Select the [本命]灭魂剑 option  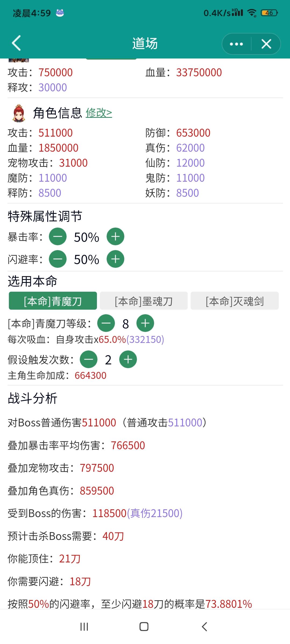click(235, 301)
